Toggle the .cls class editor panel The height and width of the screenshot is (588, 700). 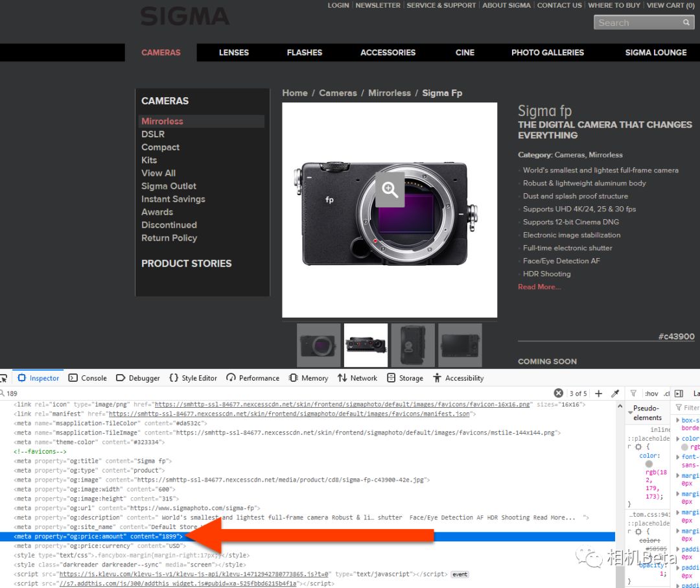(x=668, y=394)
